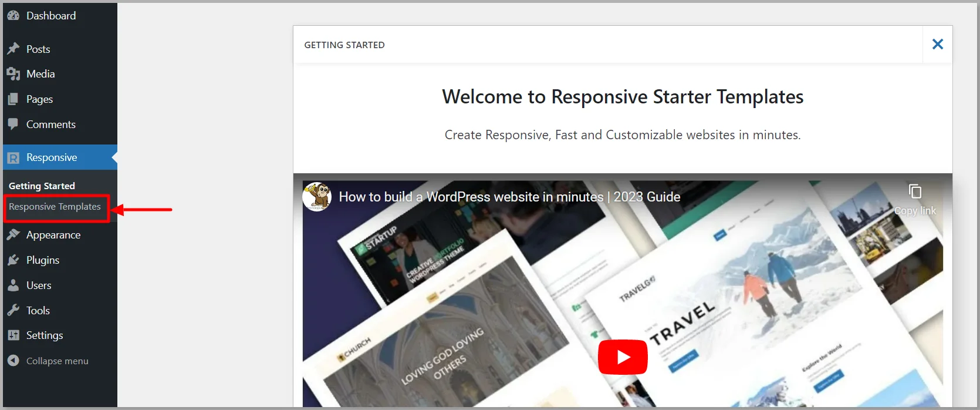Screen dimensions: 980x410
Task: Click the Pages document icon
Action: pyautogui.click(x=13, y=99)
